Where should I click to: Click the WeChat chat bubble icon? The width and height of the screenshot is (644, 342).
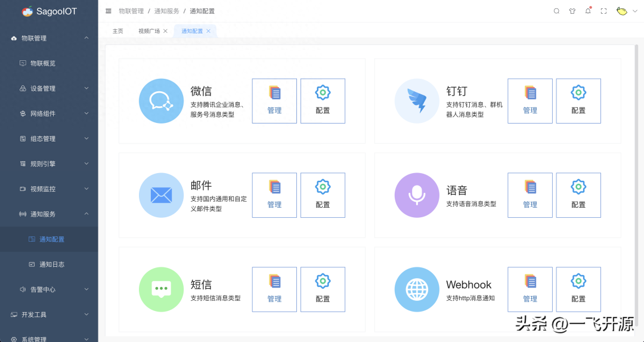[x=162, y=101]
